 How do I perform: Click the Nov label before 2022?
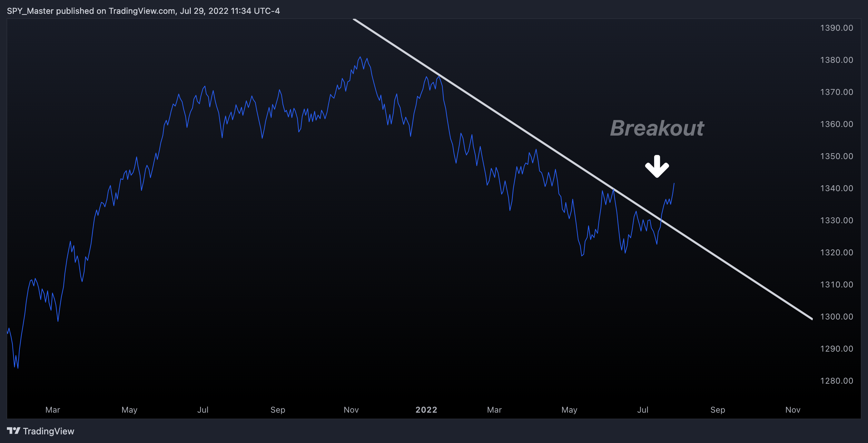point(351,410)
